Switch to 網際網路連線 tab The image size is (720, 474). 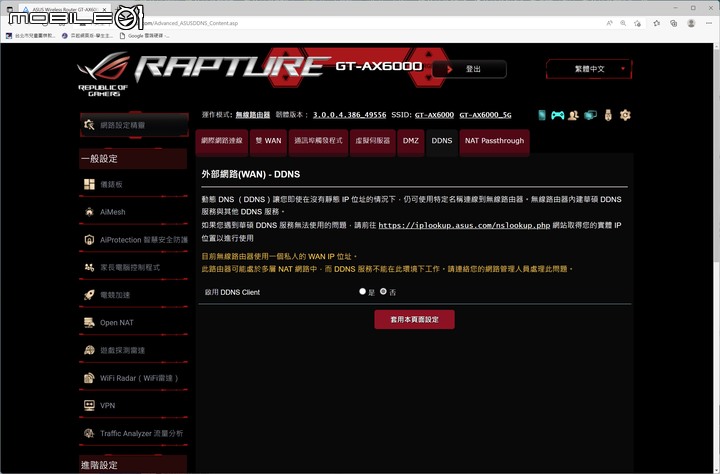[x=222, y=141]
